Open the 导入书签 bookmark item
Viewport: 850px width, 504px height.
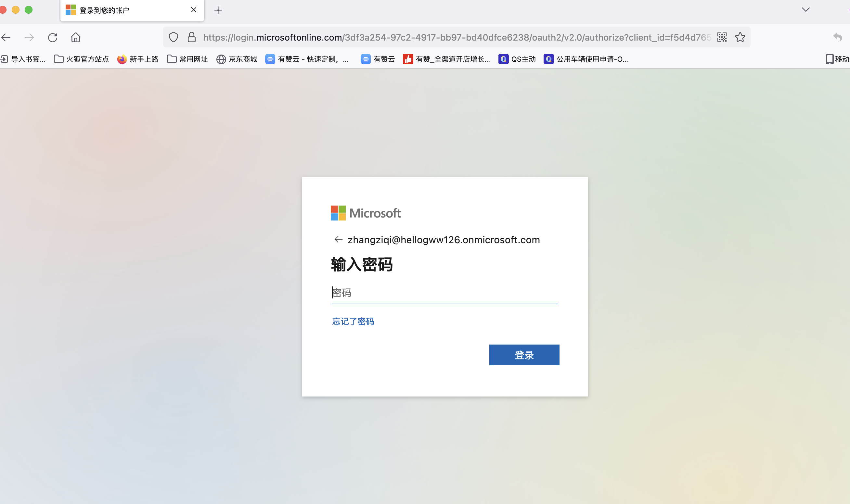tap(23, 59)
